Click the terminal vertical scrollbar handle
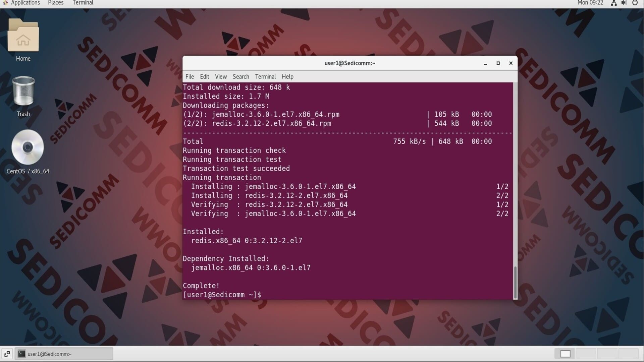The height and width of the screenshot is (362, 644). pyautogui.click(x=515, y=282)
